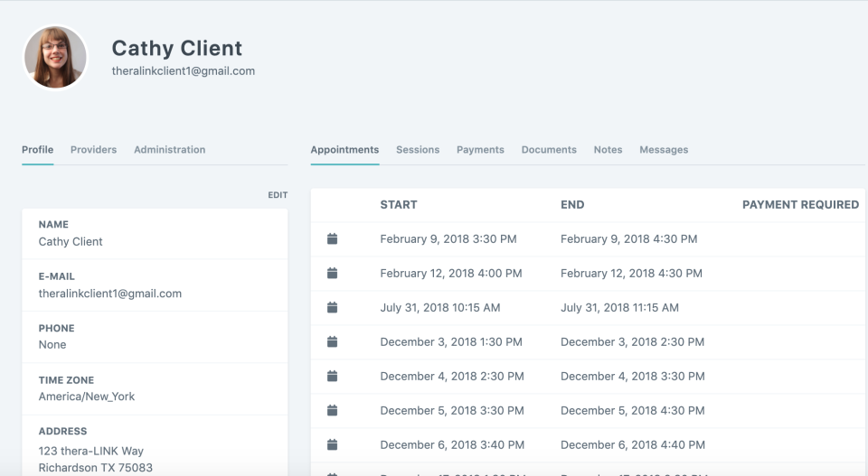Viewport: 868px width, 476px height.
Task: Click calendar icon for December 4, 2018 appointment
Action: click(x=332, y=377)
